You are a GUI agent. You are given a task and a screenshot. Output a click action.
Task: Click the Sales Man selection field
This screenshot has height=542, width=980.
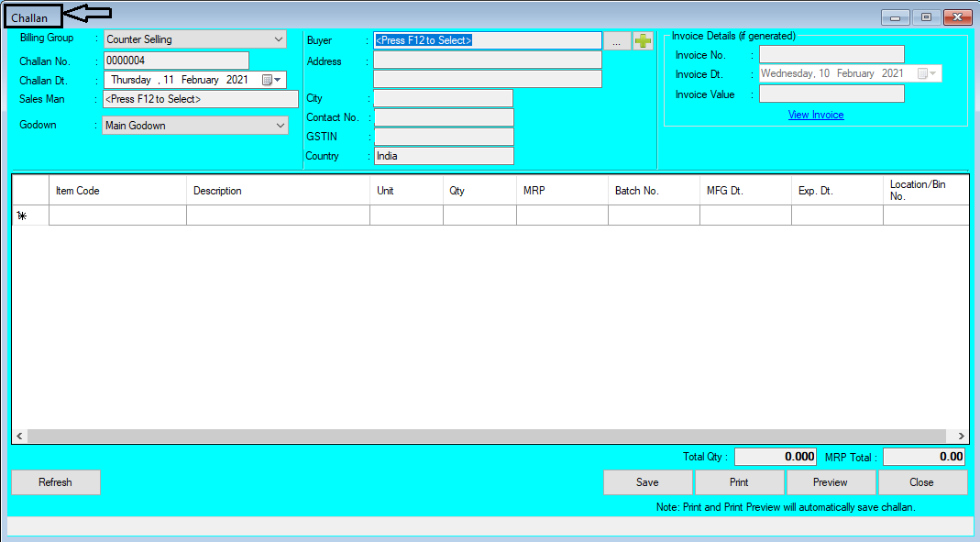(193, 98)
